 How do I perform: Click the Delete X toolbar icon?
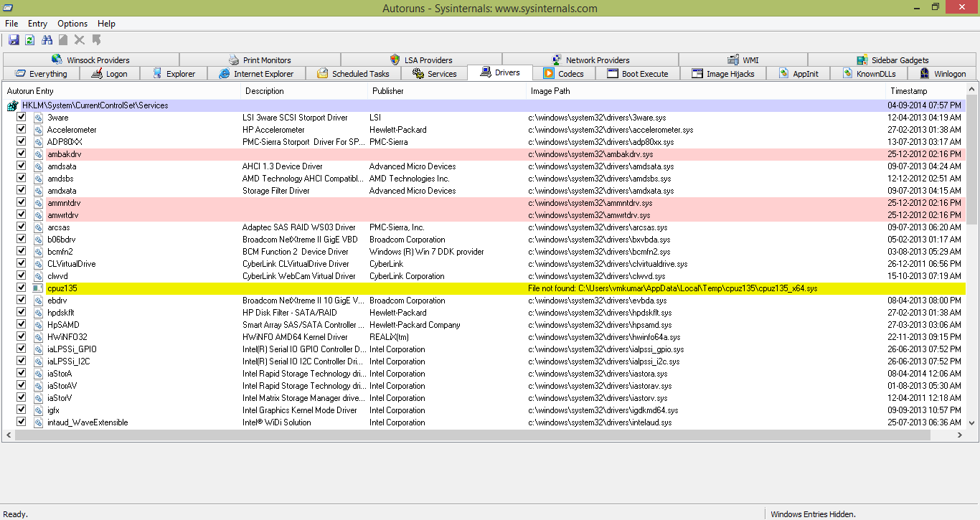pyautogui.click(x=80, y=40)
